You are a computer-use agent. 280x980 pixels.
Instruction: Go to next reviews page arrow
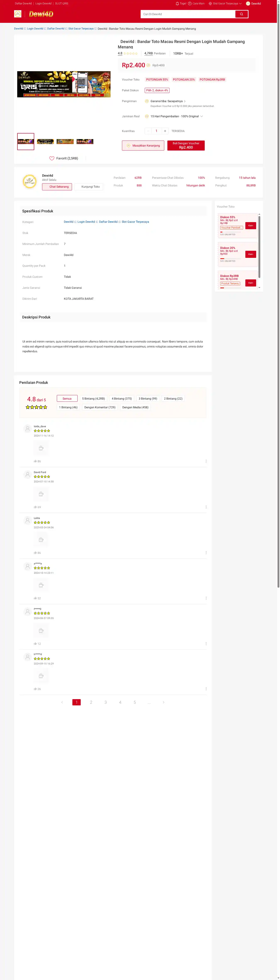163,702
